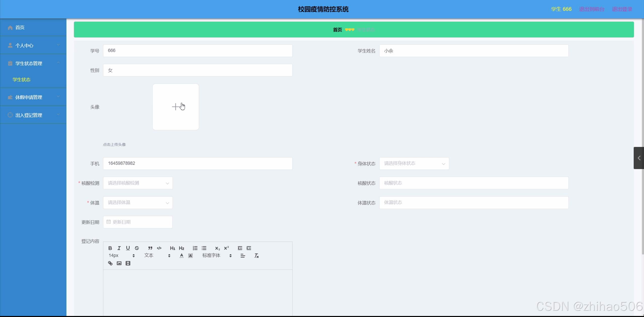This screenshot has width=644, height=317.
Task: Open the text color picker
Action: point(181,256)
